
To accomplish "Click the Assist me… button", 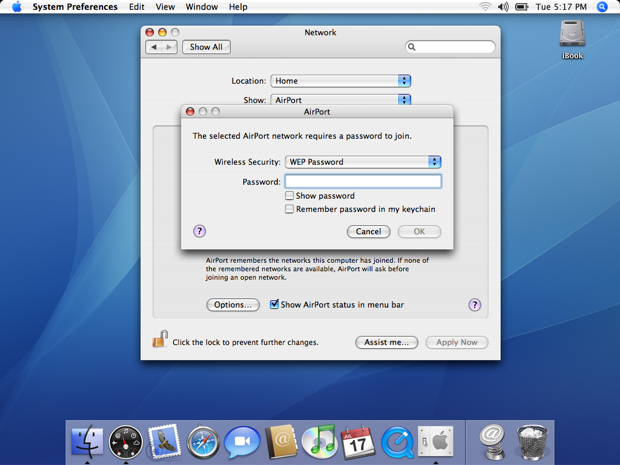I will (x=386, y=342).
